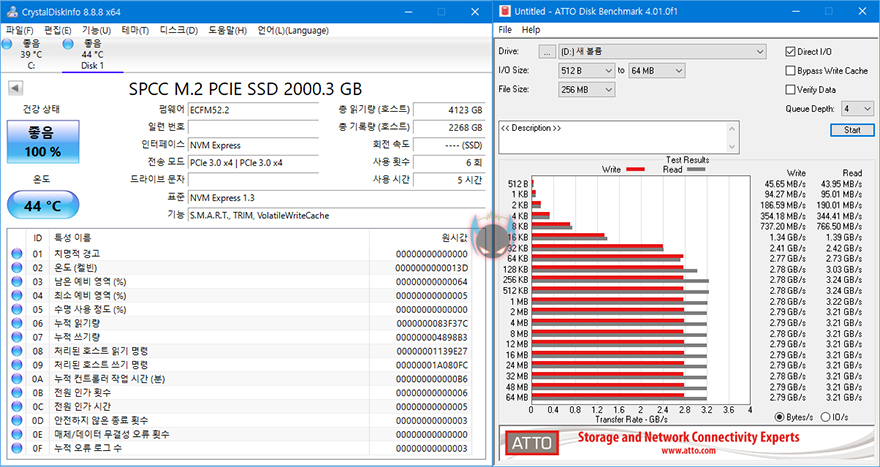Click the status orb for attribute 0A
The height and width of the screenshot is (467, 880).
(17, 379)
